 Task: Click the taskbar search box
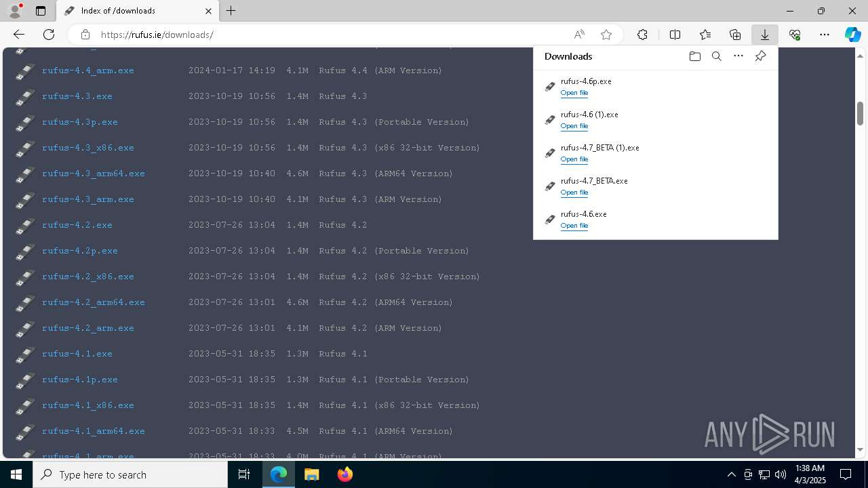[130, 474]
